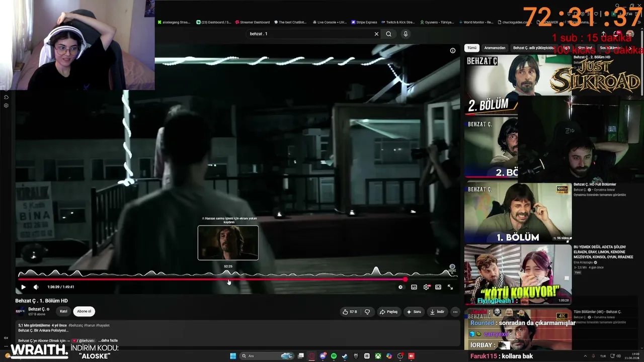Open Live Console bookmark
The height and width of the screenshot is (362, 644).
[330, 22]
